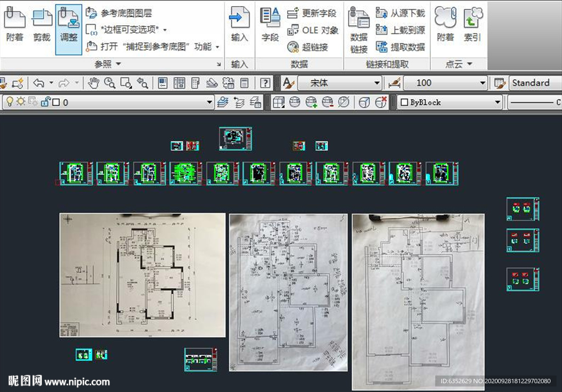
Task: Click the undo arrow icon
Action: click(39, 83)
